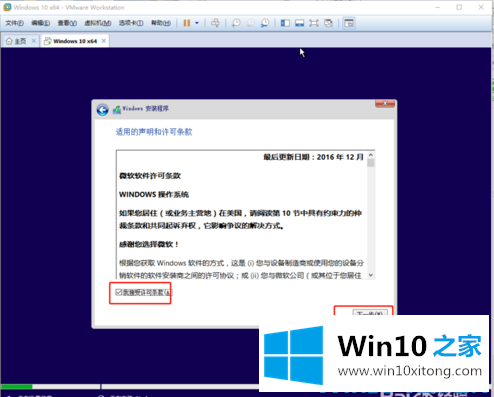
Task: Click the last updated date 2016 年 12 月
Action: 313,157
